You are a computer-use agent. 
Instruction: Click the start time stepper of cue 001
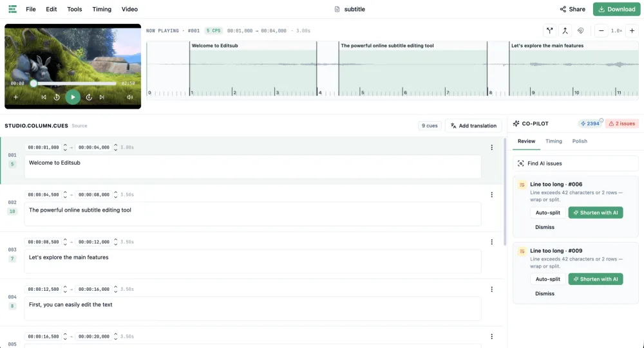[x=65, y=147]
